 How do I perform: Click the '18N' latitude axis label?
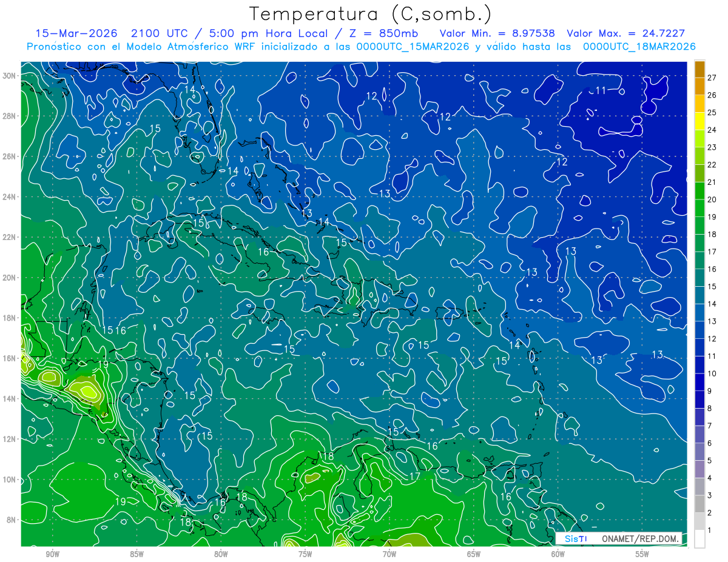[x=9, y=318]
